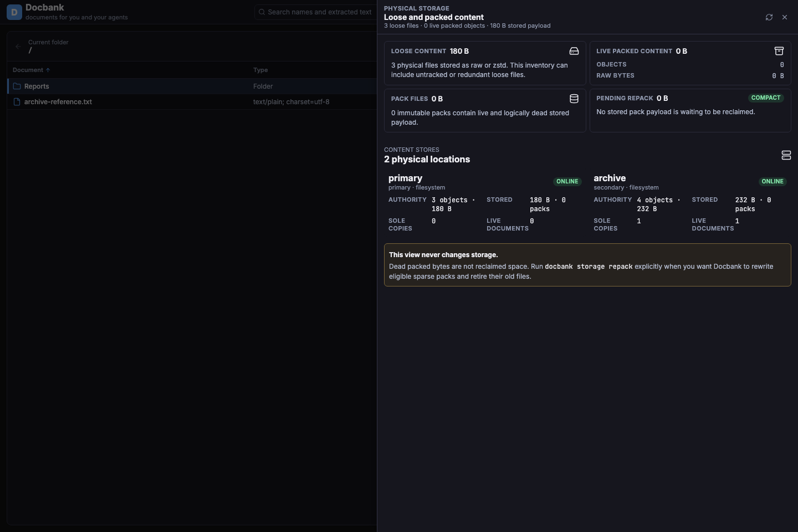Screen dimensions: 798x532
Task: Click the search magnifier icon
Action: (x=262, y=12)
